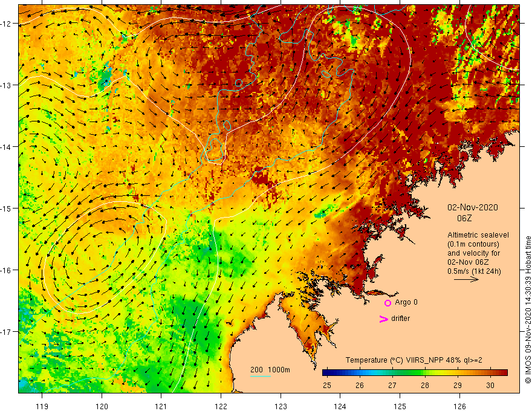This screenshot has width=532, height=411.
Task: Click longitude axis label 123
Action: tap(281, 406)
